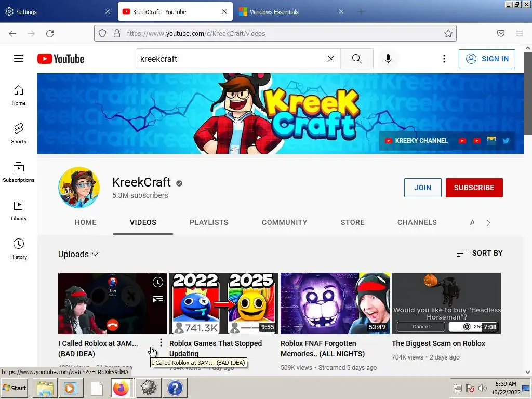Open YouTube settings three-dot menu
Viewport: 532px width, 399px height.
(444, 59)
